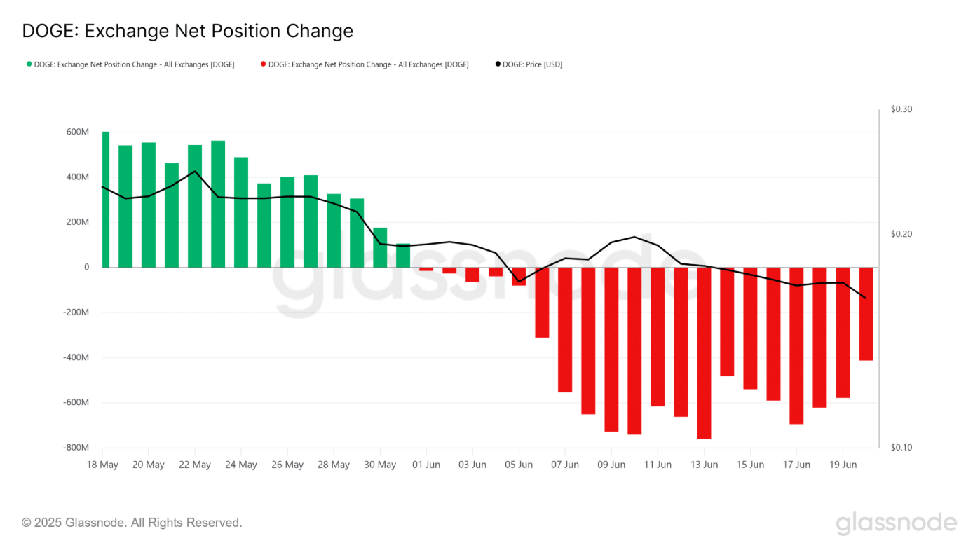Click the 22 May x-axis date label
This screenshot has height=550, width=980.
point(195,465)
